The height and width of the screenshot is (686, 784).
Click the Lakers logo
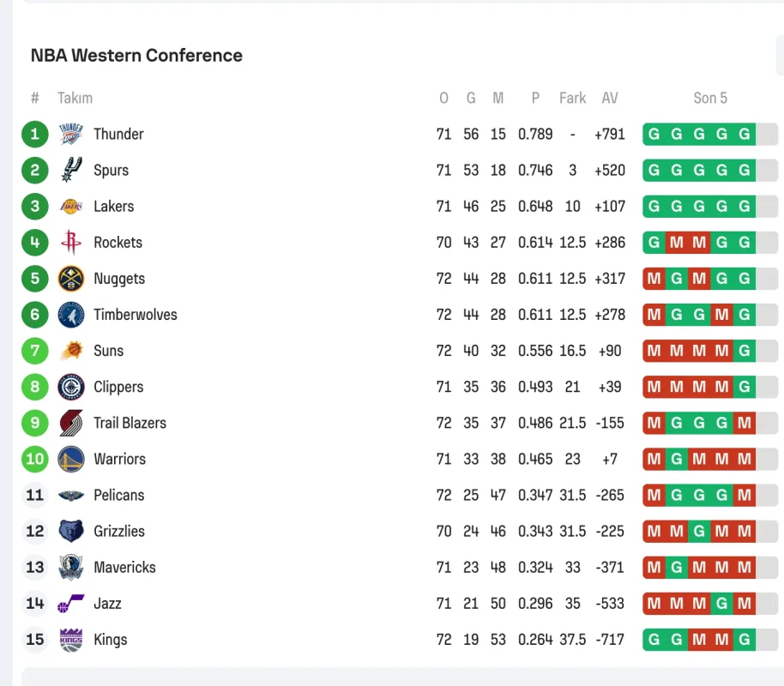(70, 206)
